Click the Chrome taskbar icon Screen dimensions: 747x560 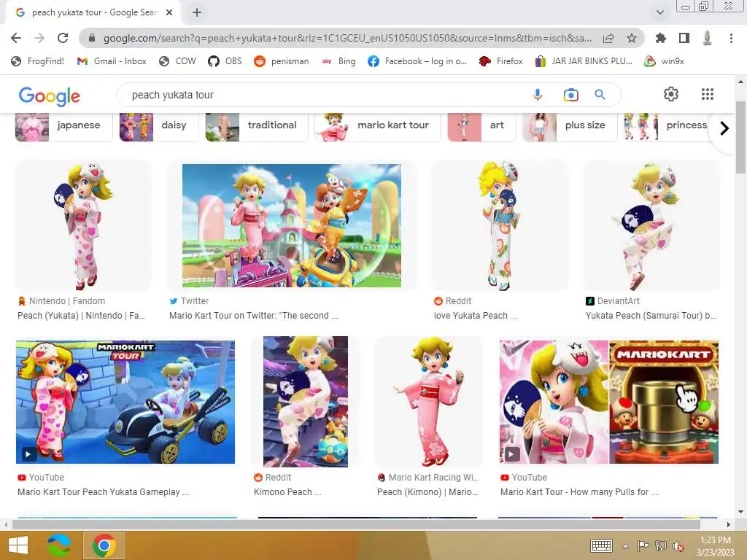[x=104, y=545]
